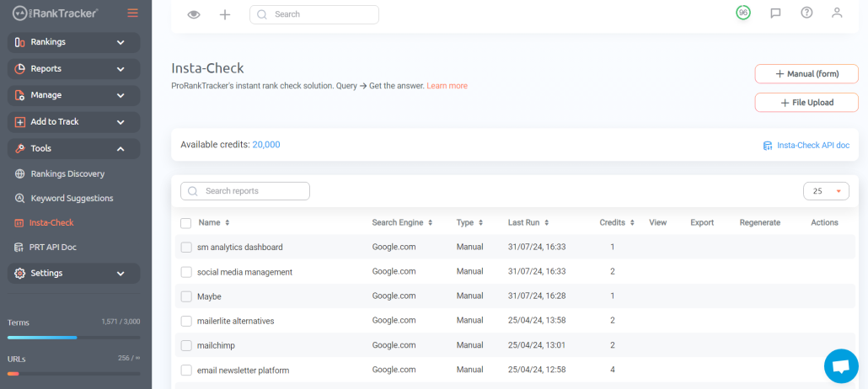This screenshot has height=389, width=868.
Task: Expand the Settings menu chevron
Action: point(121,274)
